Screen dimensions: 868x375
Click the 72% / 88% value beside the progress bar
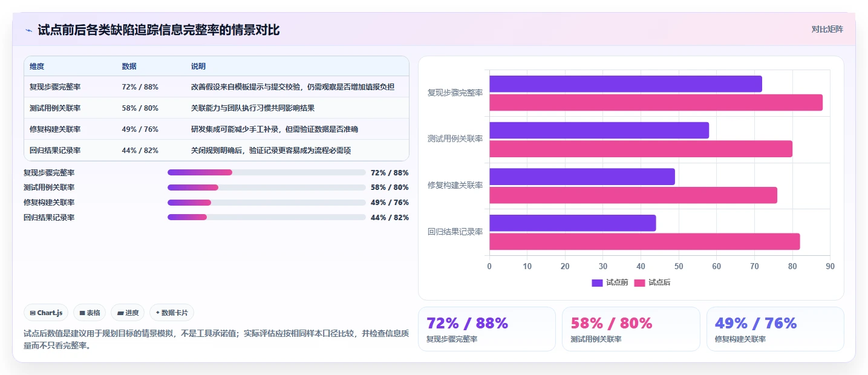[x=390, y=172]
